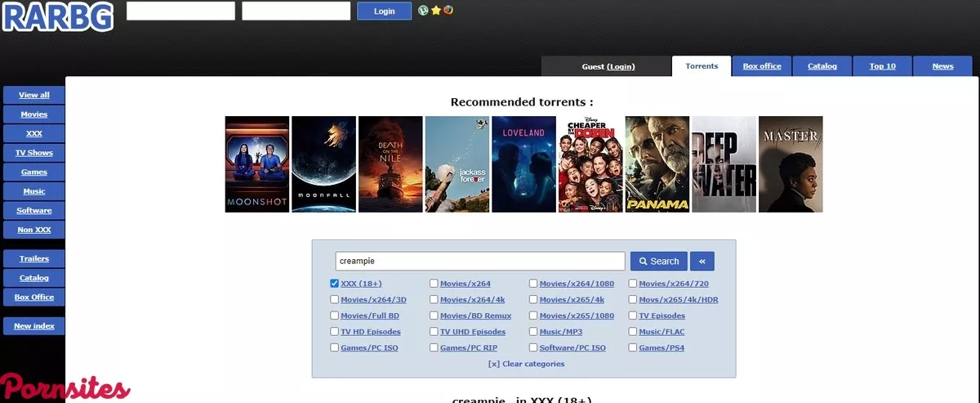Open the Top 10 tab
The image size is (980, 403).
[x=882, y=66]
